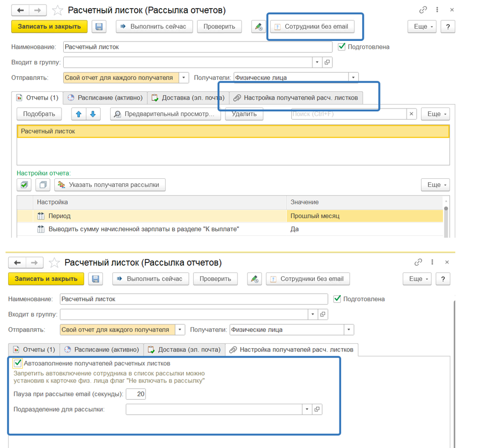478x448 pixels.
Task: Click 'Записать и закрыть' in the bottom form
Action: pos(46,279)
